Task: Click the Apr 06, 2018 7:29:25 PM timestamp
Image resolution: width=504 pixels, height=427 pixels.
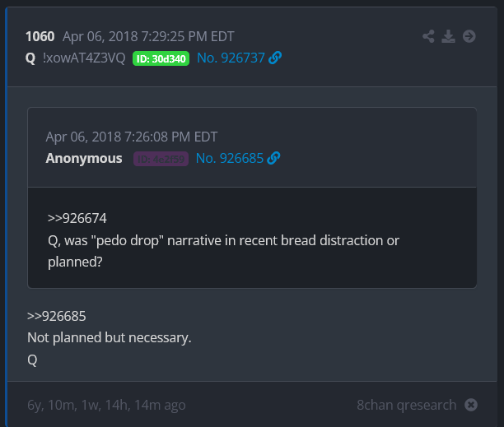Action: [149, 36]
